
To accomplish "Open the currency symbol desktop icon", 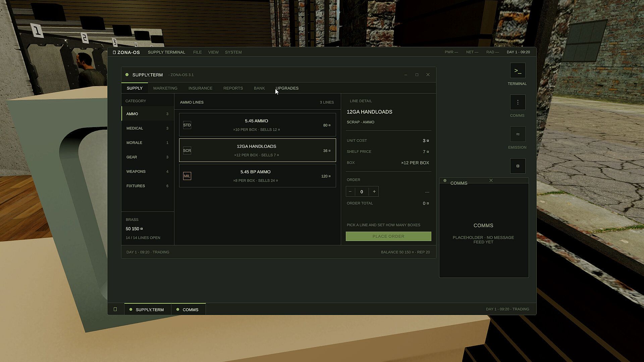I will point(518,166).
